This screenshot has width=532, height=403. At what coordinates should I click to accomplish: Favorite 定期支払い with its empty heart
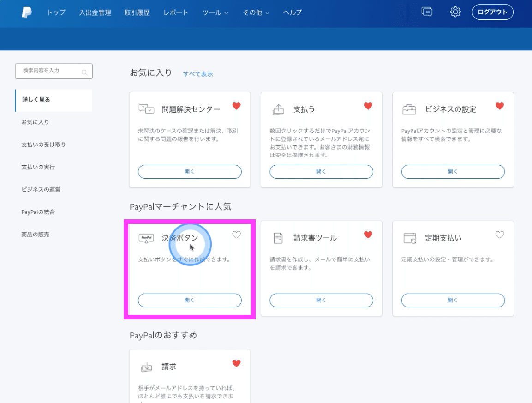(x=500, y=235)
